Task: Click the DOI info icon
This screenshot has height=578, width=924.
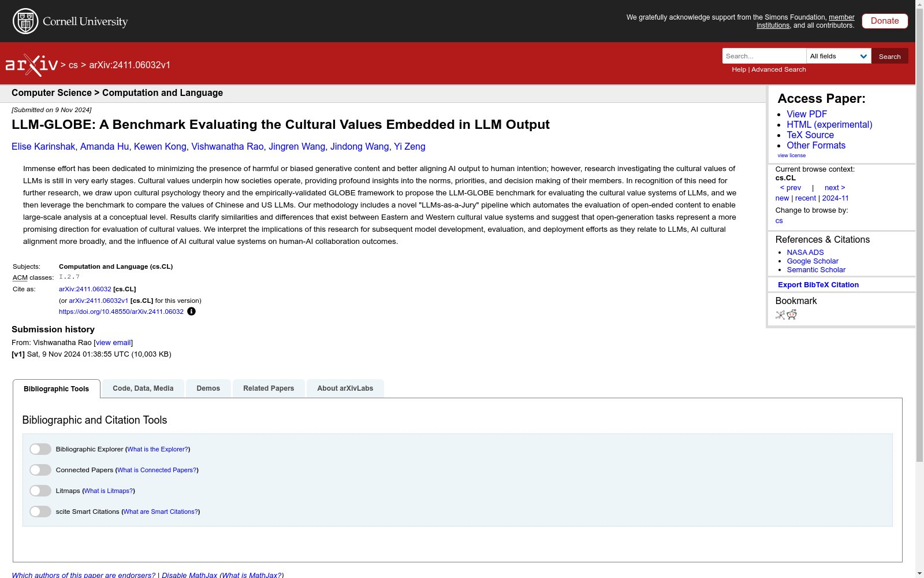Action: [x=191, y=312]
